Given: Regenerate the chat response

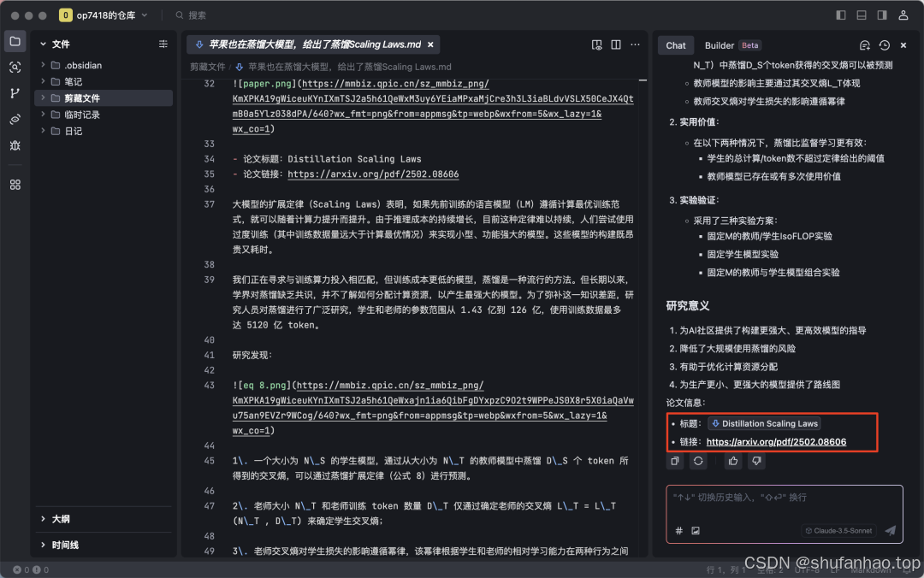Looking at the screenshot, I should click(x=698, y=462).
